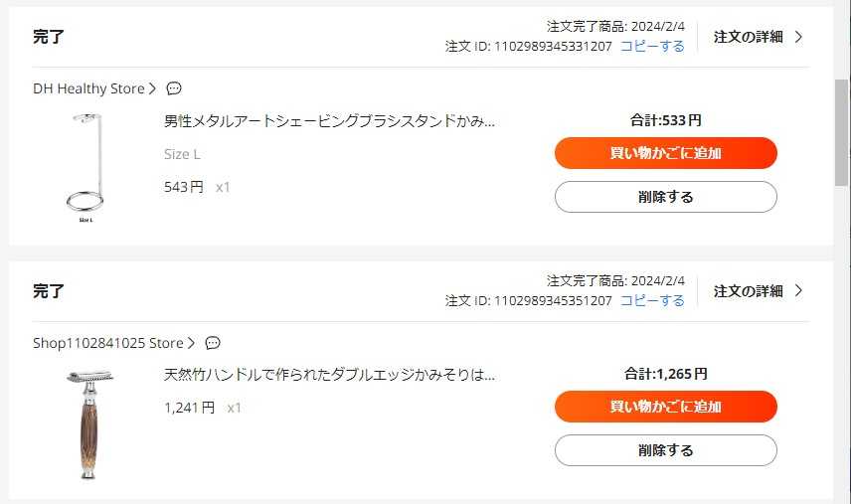Open Shop1102841025 Store page
This screenshot has width=851, height=504.
click(x=107, y=343)
